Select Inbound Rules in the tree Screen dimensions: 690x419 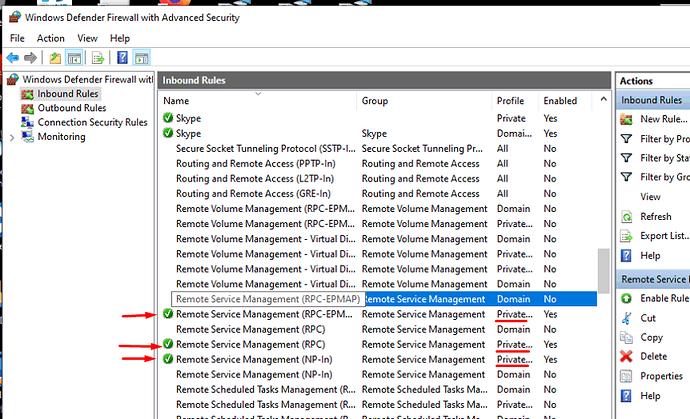[68, 94]
